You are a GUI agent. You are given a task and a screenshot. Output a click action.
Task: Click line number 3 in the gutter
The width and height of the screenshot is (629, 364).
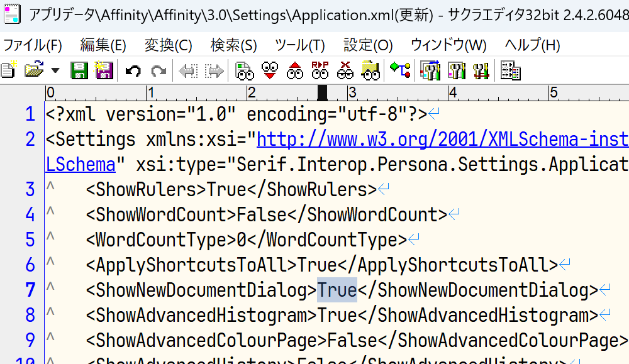(x=30, y=189)
